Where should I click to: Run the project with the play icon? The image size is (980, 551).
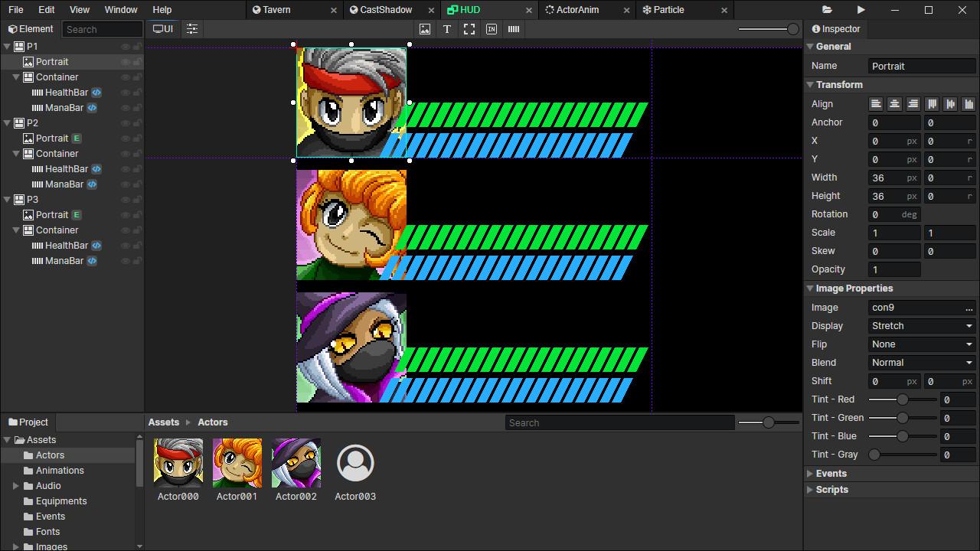pyautogui.click(x=861, y=10)
